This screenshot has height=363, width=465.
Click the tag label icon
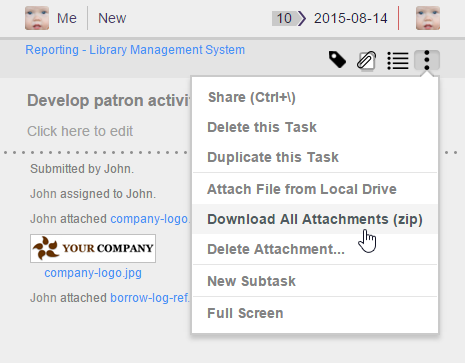click(x=337, y=60)
